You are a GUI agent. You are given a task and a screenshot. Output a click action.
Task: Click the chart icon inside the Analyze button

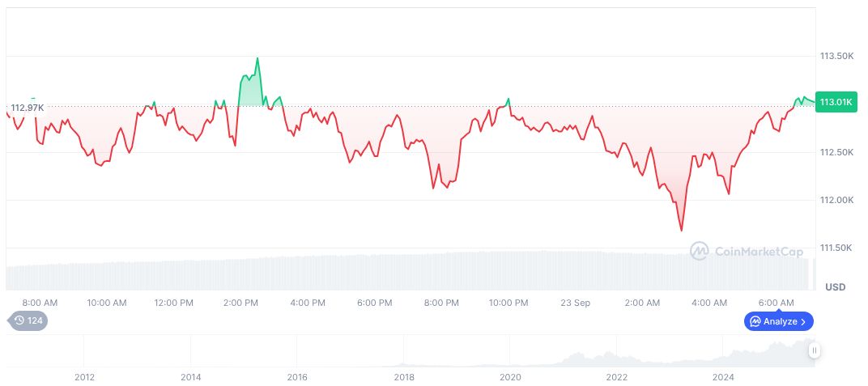(x=755, y=321)
